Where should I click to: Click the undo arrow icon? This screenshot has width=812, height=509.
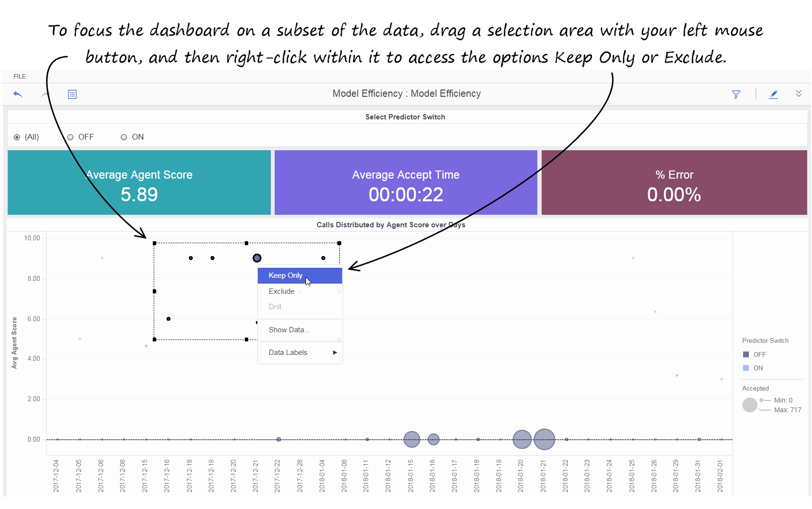(x=18, y=94)
